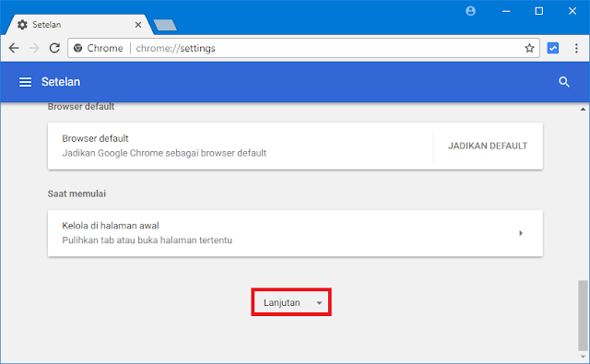Open a new tab
The width and height of the screenshot is (590, 364).
165,25
